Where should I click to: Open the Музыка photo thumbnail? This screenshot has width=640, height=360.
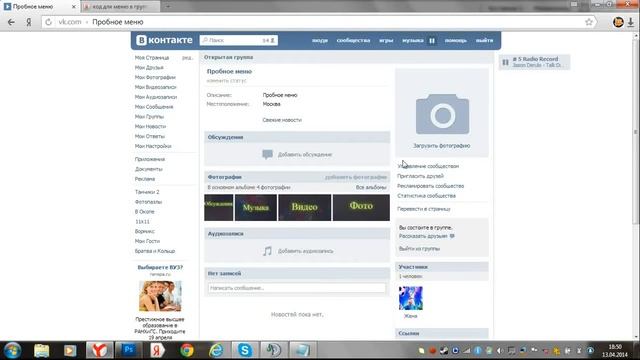click(x=256, y=207)
